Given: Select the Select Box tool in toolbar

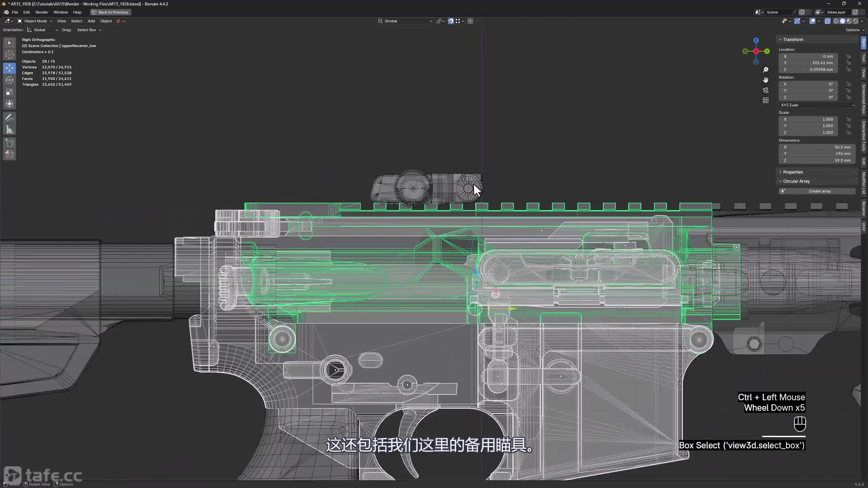Looking at the screenshot, I should tap(9, 43).
